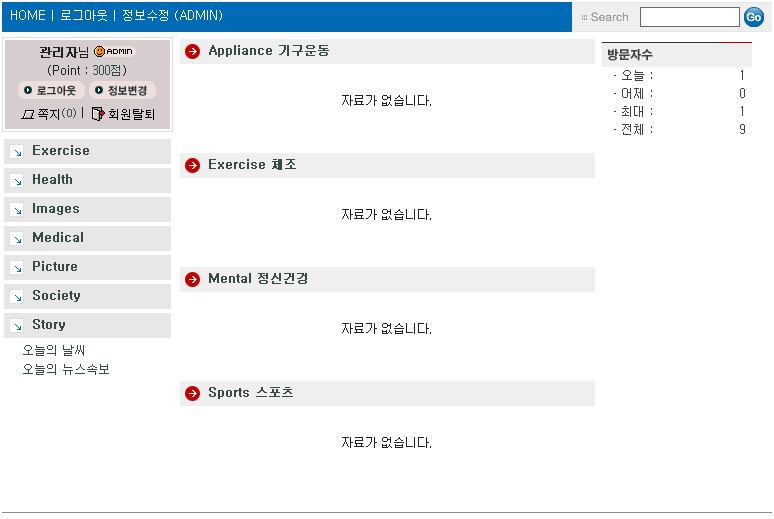Image resolution: width=774 pixels, height=519 pixels.
Task: Focus the Search text field
Action: tap(689, 17)
